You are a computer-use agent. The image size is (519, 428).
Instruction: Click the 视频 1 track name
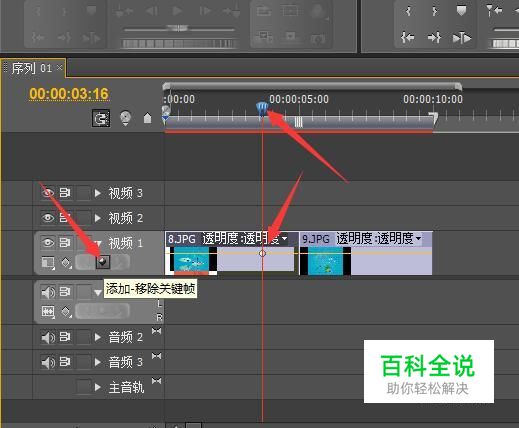(x=125, y=243)
